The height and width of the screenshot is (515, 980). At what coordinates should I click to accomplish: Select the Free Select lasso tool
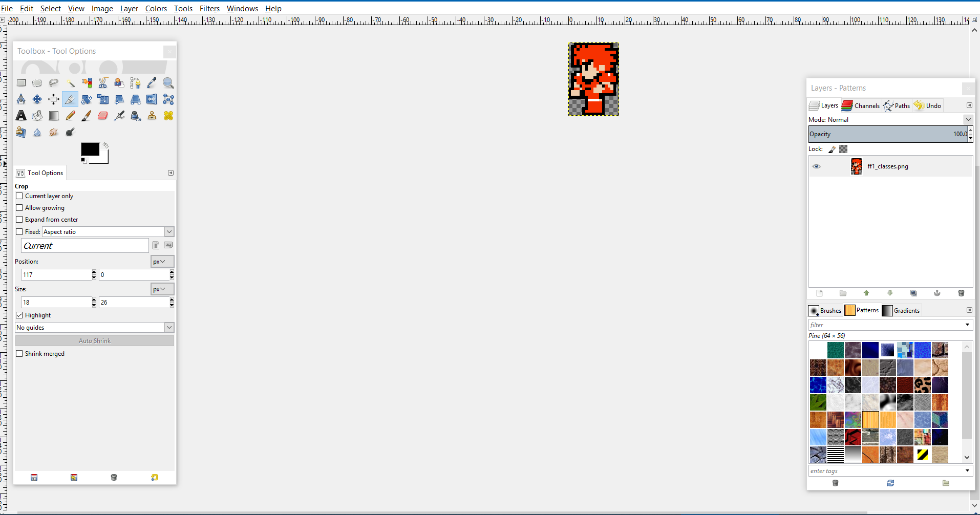[54, 83]
